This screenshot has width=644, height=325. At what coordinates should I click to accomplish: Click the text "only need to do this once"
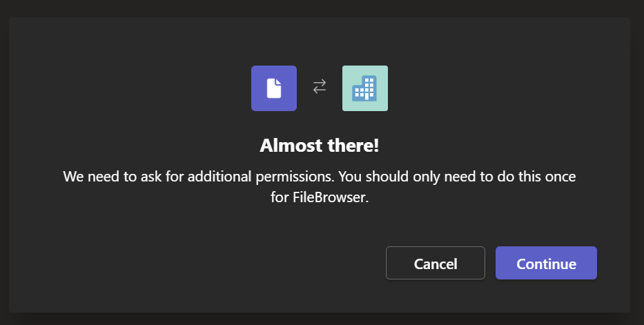coord(499,177)
